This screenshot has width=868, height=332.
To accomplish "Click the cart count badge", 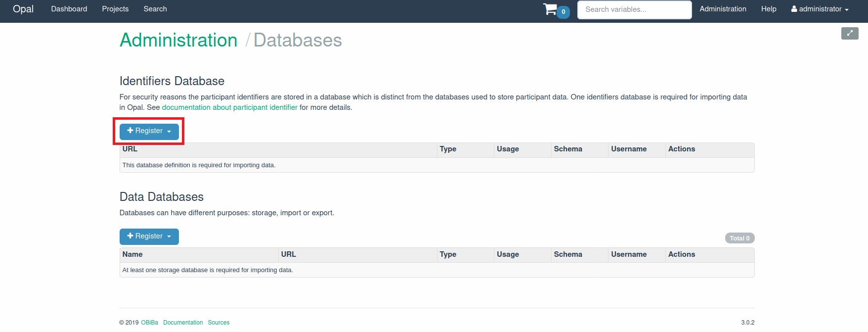I will tap(564, 12).
